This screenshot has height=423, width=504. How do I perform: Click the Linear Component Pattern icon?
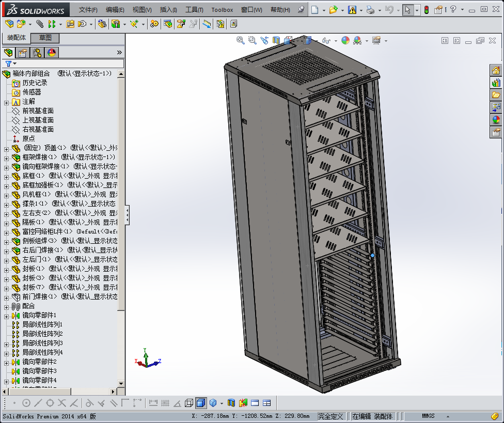(52, 24)
